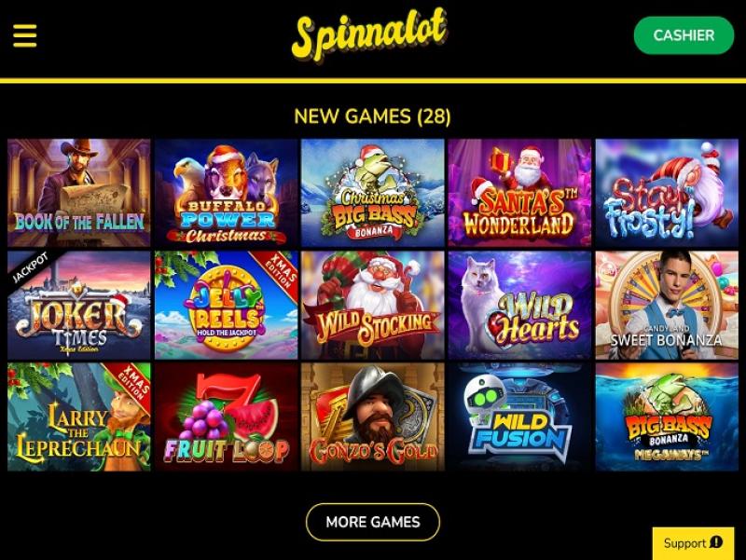Open the Wild Hearts game
This screenshot has height=560, width=746.
click(519, 305)
